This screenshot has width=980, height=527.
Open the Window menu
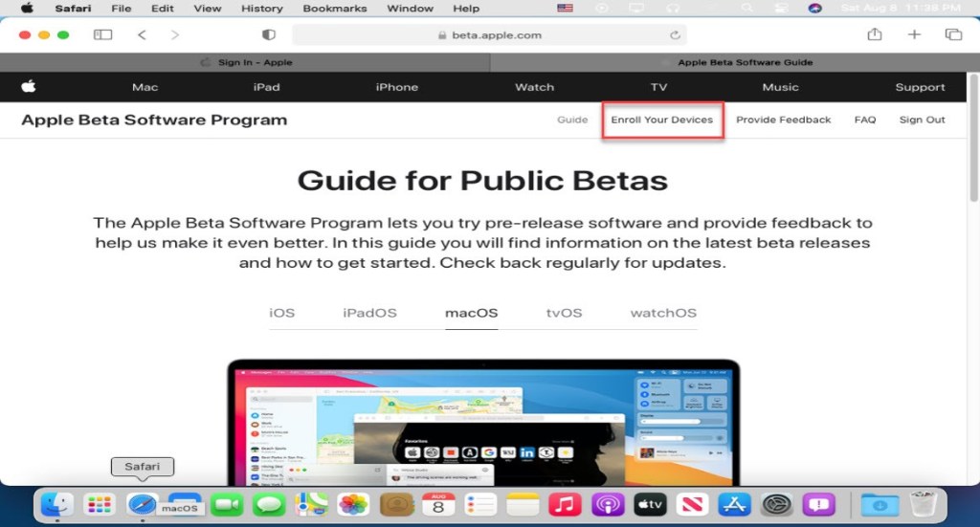pos(410,8)
